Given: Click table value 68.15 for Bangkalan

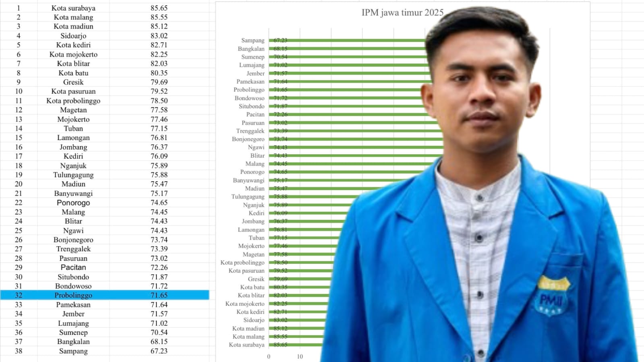Looking at the screenshot, I should (159, 341).
